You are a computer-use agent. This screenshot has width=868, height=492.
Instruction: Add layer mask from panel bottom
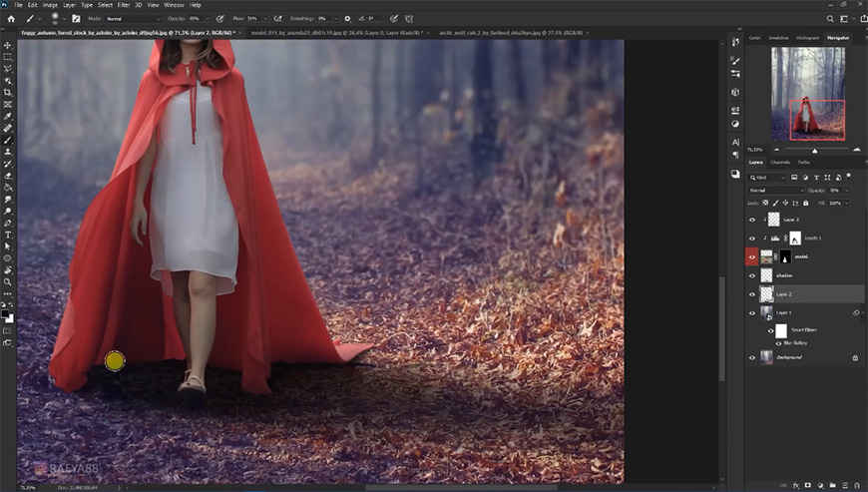[808, 485]
